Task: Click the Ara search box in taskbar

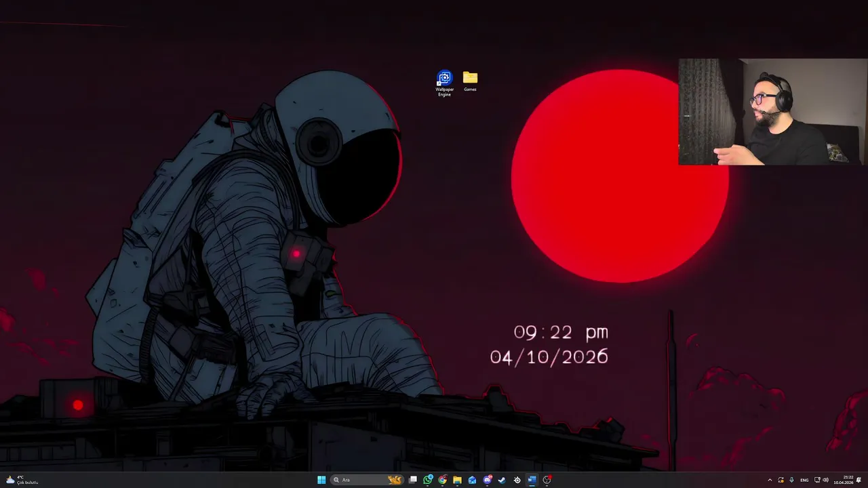Action: point(367,480)
